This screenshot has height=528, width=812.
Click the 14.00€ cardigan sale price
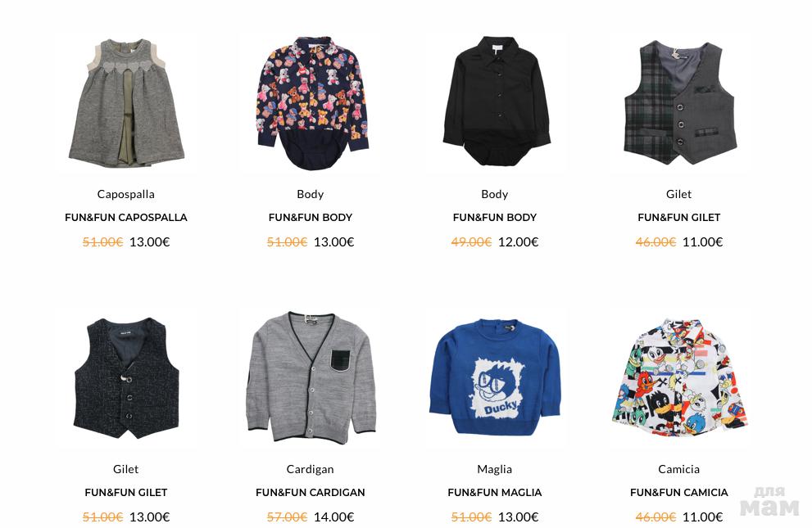click(334, 517)
